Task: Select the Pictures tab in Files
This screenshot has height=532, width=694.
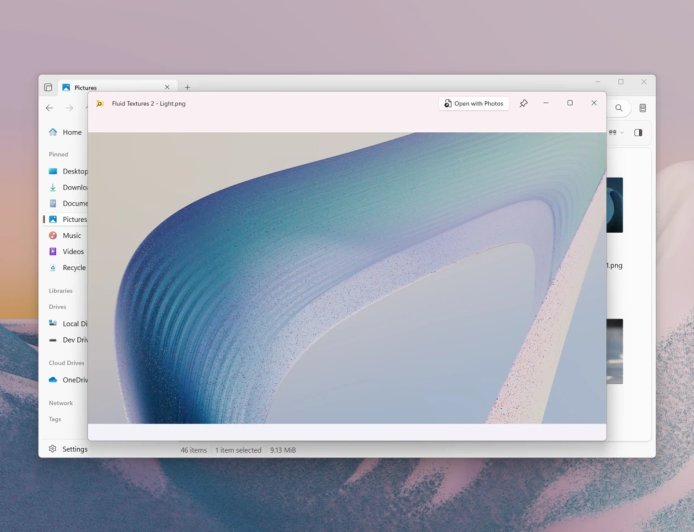Action: (x=116, y=87)
